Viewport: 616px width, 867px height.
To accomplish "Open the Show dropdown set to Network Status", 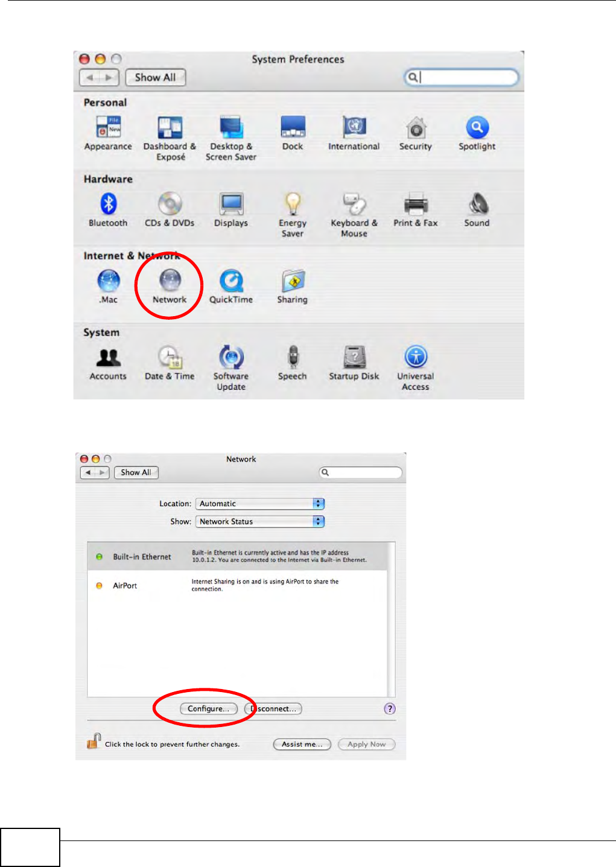I will [260, 522].
